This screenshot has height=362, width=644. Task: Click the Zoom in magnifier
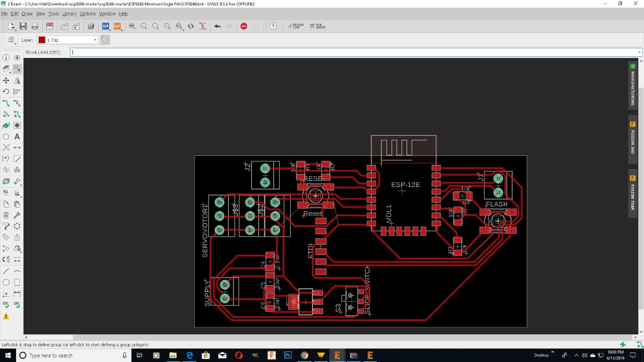point(144,26)
